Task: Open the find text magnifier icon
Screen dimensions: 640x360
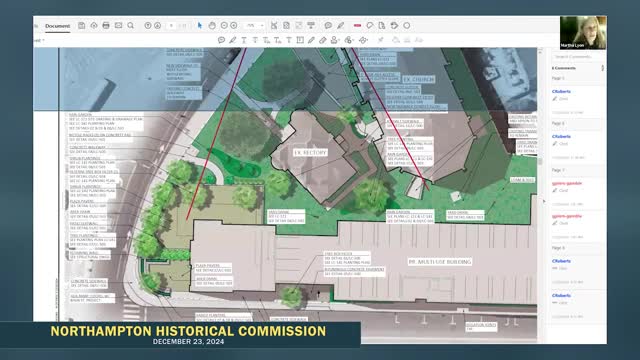Action: pyautogui.click(x=131, y=25)
